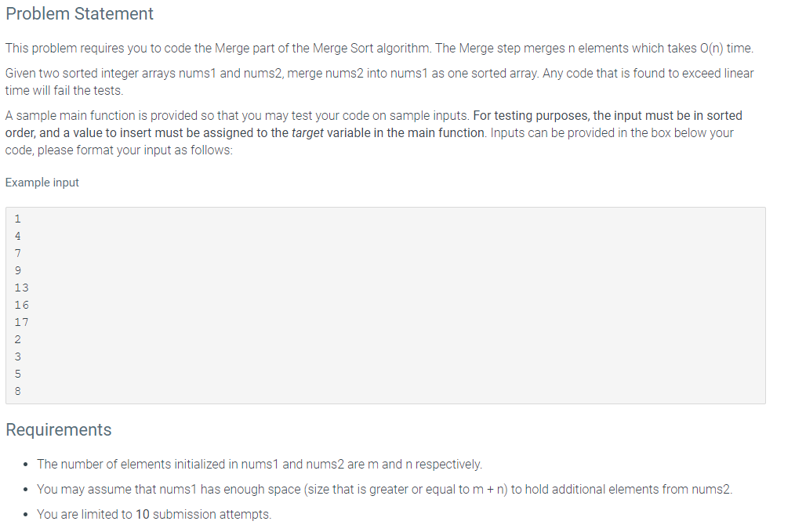Screen dimensions: 795x532
Task: Click the value 7 in the example box
Action: (18, 253)
